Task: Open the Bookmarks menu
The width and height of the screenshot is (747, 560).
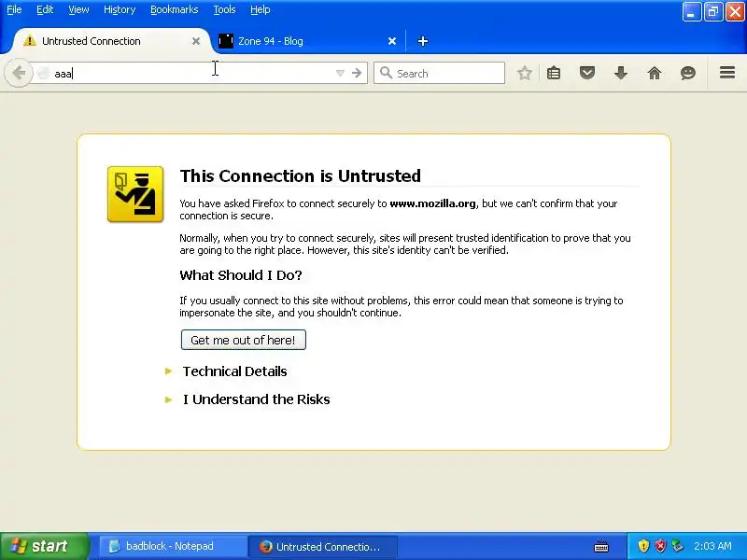Action: point(175,9)
